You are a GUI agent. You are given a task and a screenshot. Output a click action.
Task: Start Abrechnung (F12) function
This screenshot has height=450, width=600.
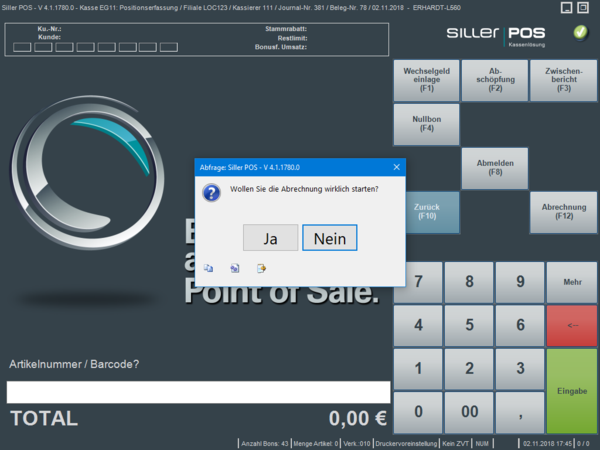click(x=564, y=211)
